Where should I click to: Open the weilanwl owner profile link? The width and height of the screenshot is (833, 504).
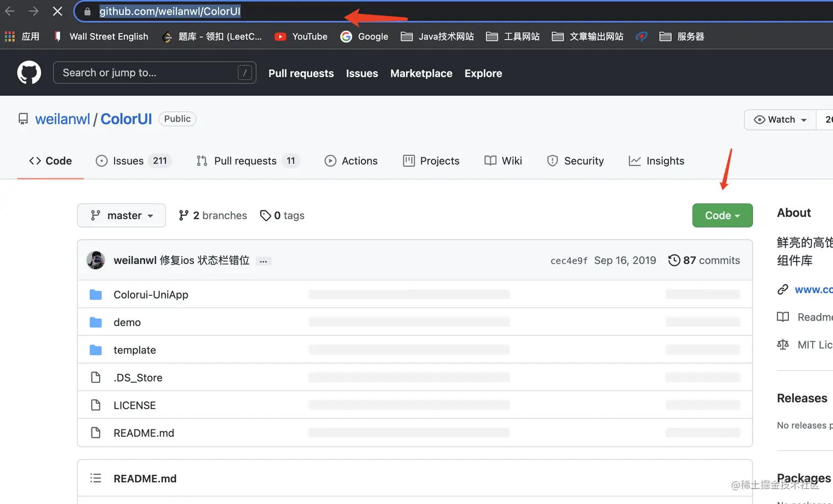(62, 119)
